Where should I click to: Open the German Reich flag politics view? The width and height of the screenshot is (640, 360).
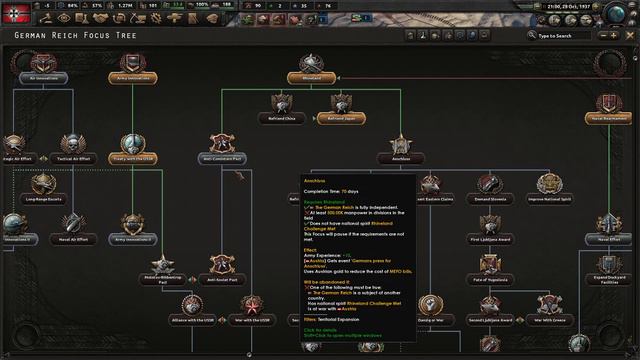pos(16,13)
